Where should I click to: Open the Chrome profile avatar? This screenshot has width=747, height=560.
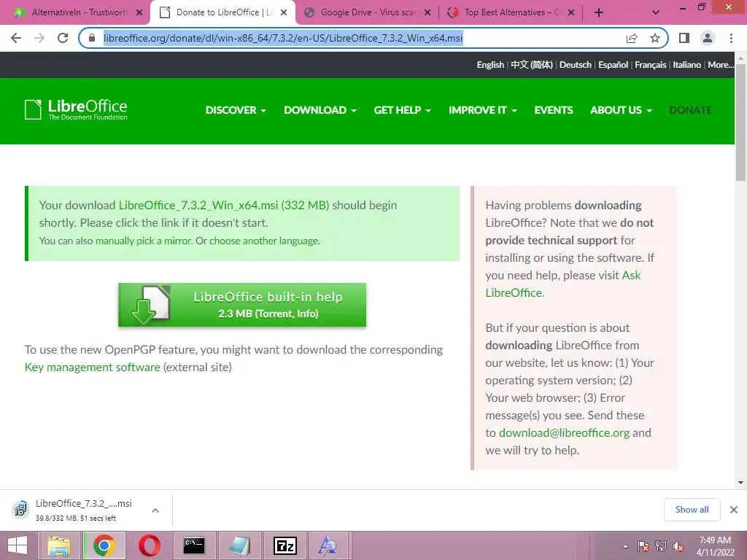pos(708,38)
